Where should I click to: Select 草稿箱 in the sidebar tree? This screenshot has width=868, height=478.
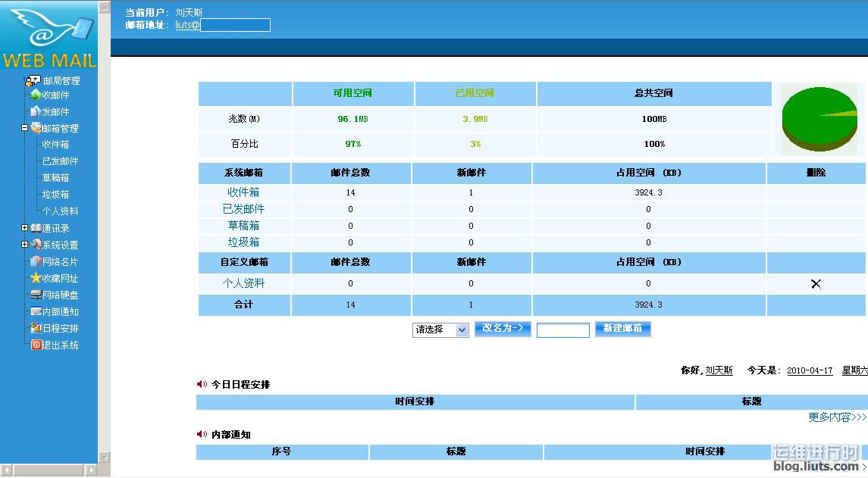(55, 178)
